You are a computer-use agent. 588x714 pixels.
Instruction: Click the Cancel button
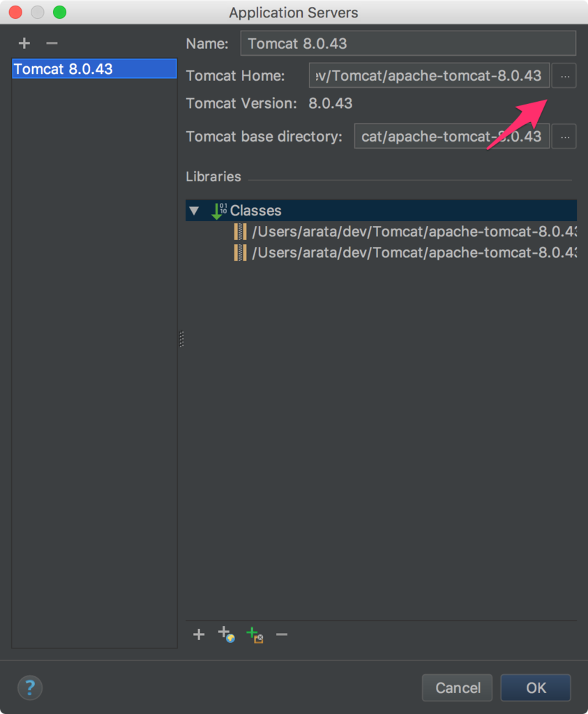pos(458,688)
